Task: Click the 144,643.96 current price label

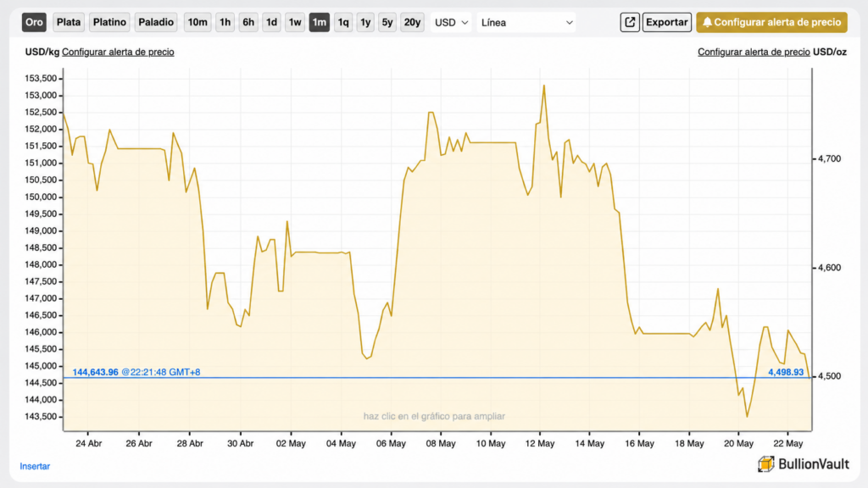Action: coord(95,373)
